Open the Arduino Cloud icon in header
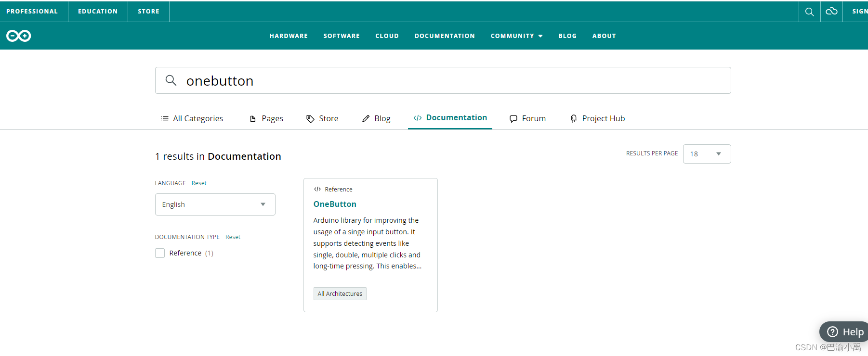 pos(831,11)
